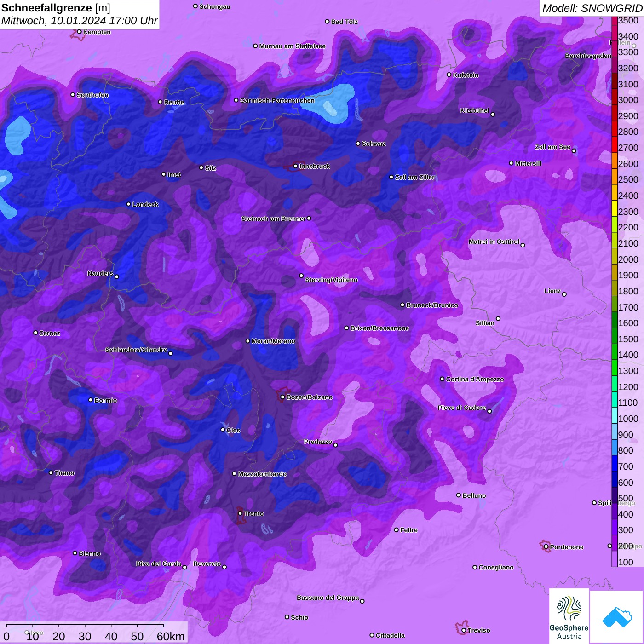Viewport: 644px width, 644px height.
Task: Click the orange 2500 legend color
Action: pos(615,177)
